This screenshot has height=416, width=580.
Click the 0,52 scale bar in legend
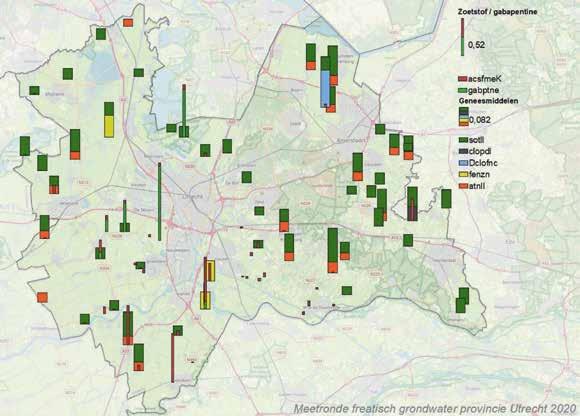(x=462, y=37)
